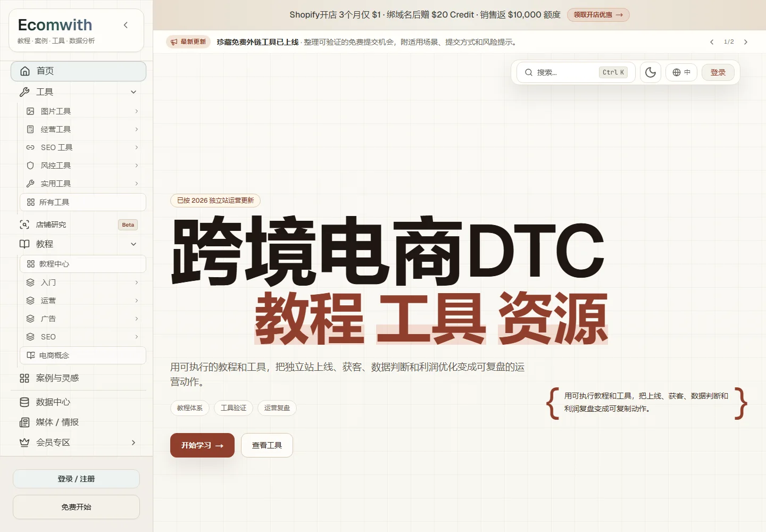Go to previous announcement with left chevron

point(712,42)
